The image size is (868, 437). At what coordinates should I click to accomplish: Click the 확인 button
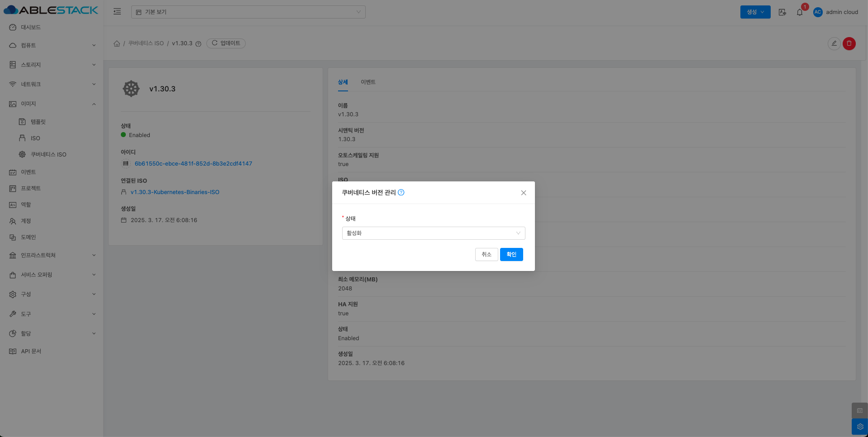tap(511, 254)
